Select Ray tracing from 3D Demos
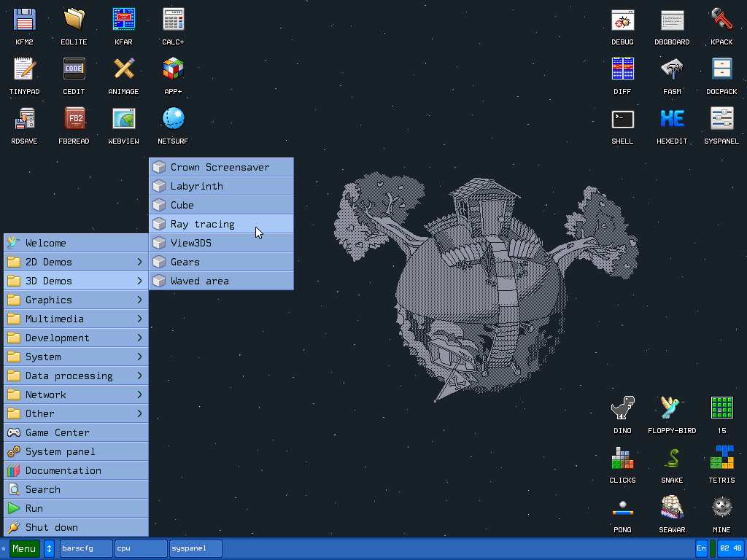The width and height of the screenshot is (747, 560). 221,224
